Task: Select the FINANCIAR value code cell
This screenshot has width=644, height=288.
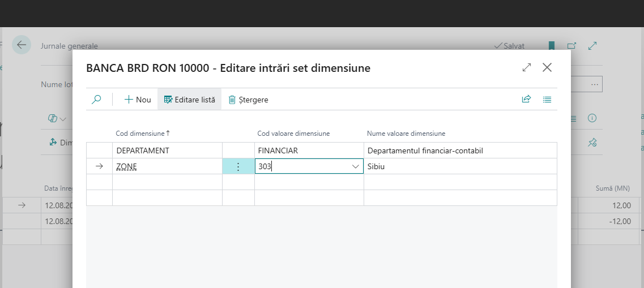Action: tap(309, 151)
